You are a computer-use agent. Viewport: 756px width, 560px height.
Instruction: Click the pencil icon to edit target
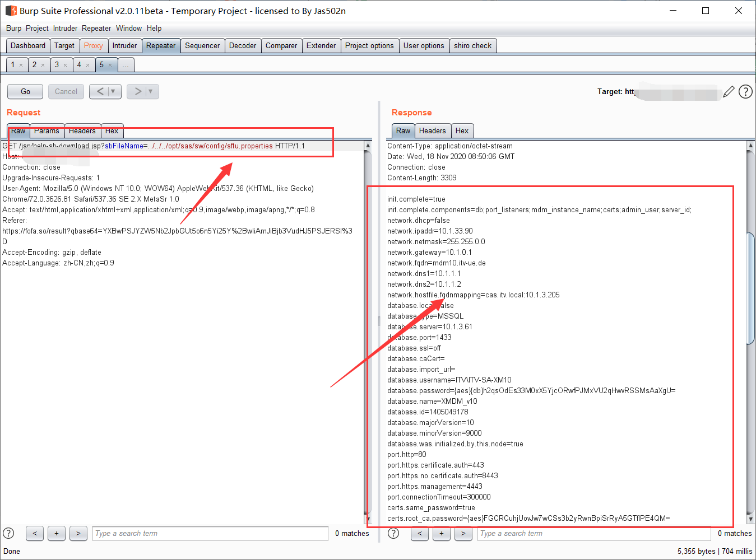point(729,92)
